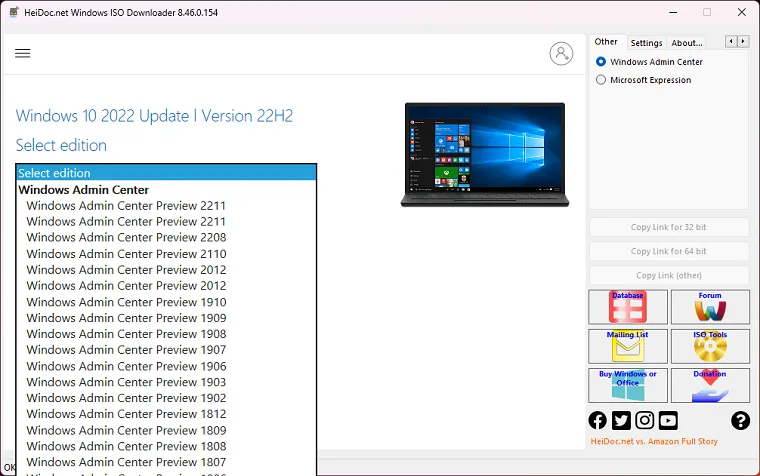Screen dimensions: 760x476
Task: Open the Database icon button
Action: click(628, 307)
